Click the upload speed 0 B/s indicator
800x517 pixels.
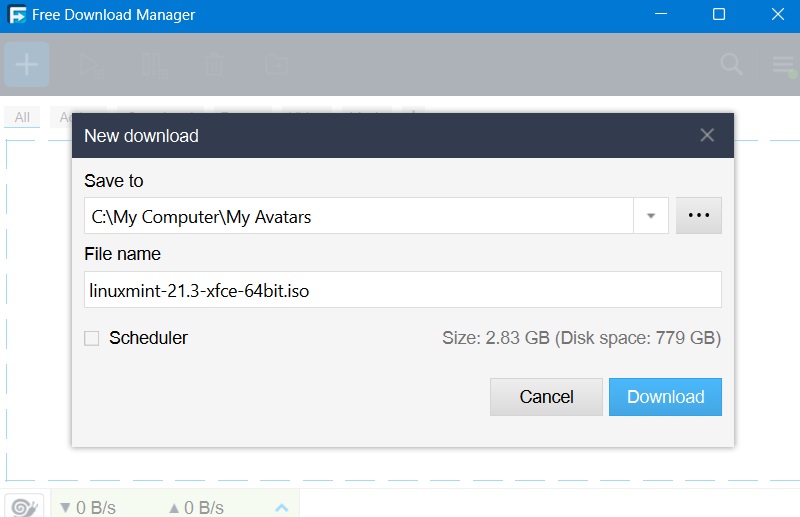point(196,507)
